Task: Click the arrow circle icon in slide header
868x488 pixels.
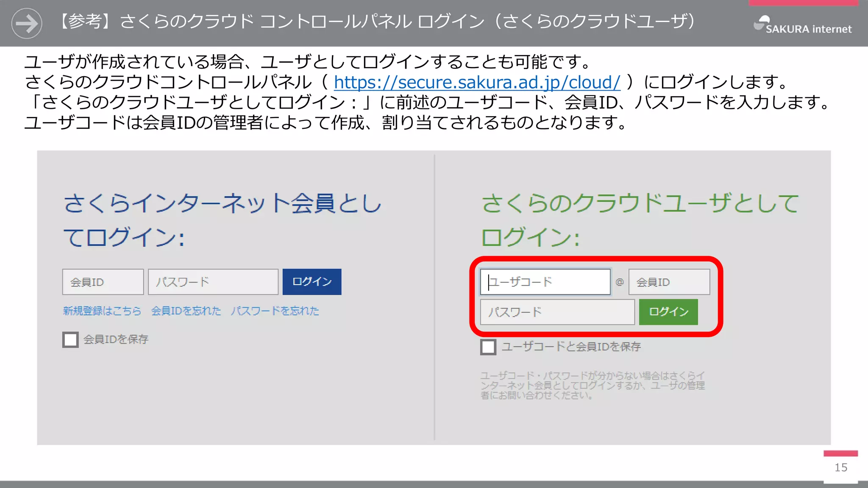Action: [x=27, y=23]
